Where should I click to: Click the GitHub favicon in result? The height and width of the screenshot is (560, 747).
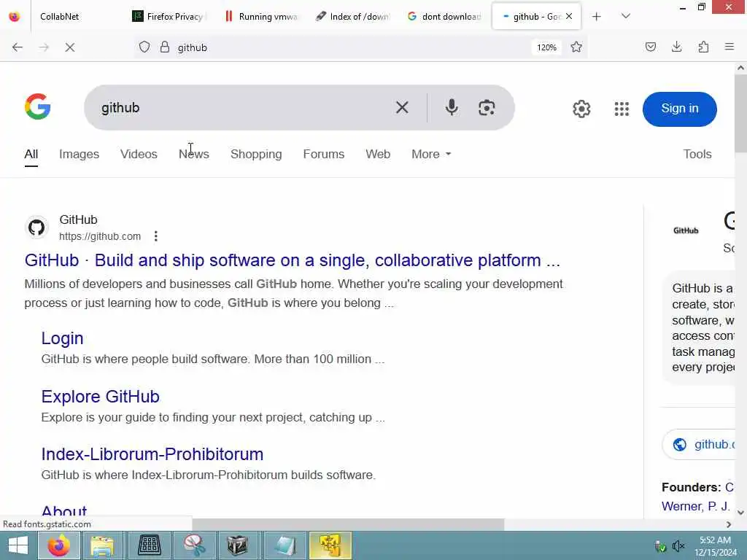point(36,227)
